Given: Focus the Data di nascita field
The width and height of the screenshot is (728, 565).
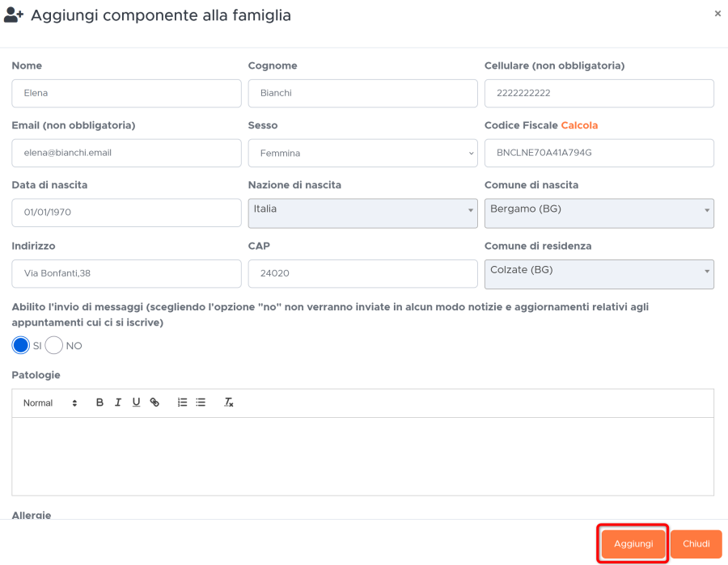Looking at the screenshot, I should pos(126,213).
